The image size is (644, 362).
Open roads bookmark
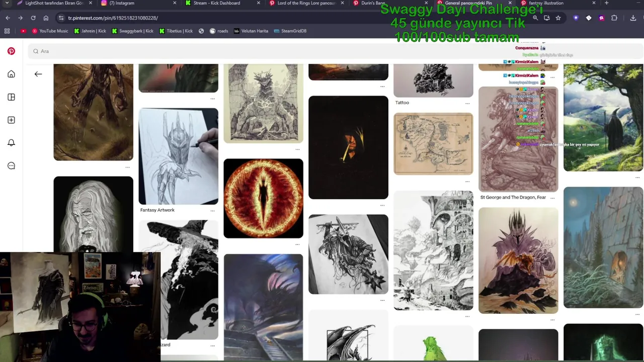(x=219, y=31)
